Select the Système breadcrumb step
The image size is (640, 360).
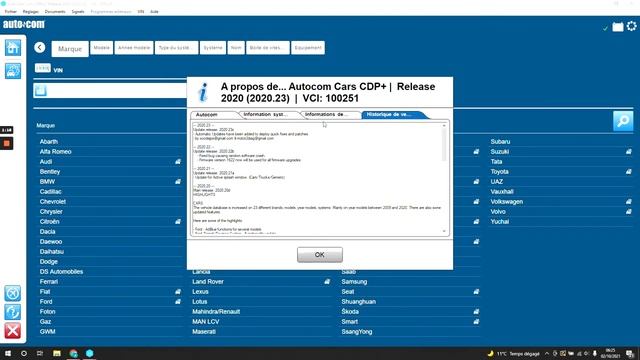tap(213, 48)
